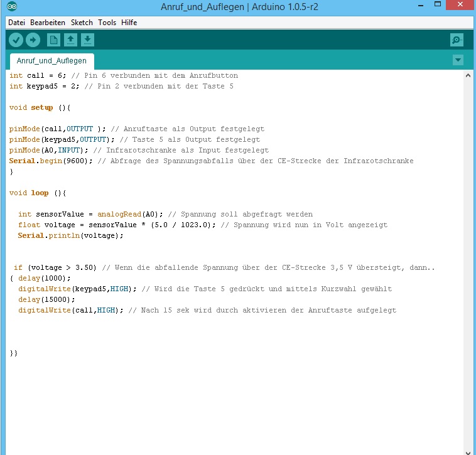Click the editor scrollbar up arrow
This screenshot has width=476, height=455.
point(468,75)
